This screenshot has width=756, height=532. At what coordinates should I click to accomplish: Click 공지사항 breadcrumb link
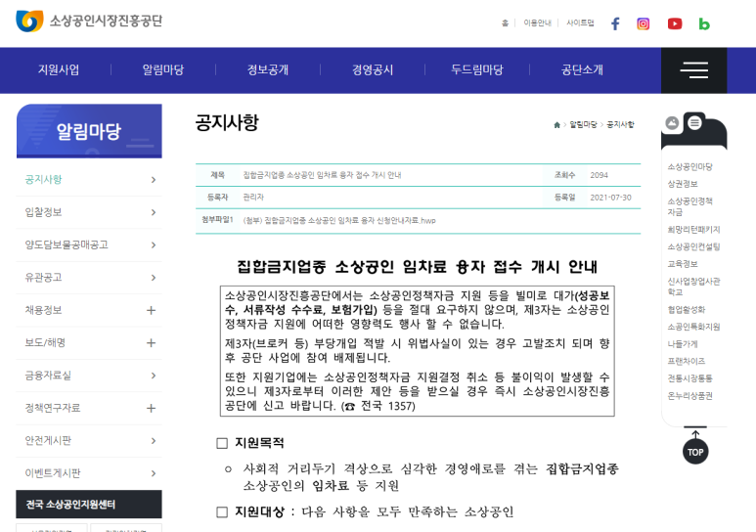620,125
